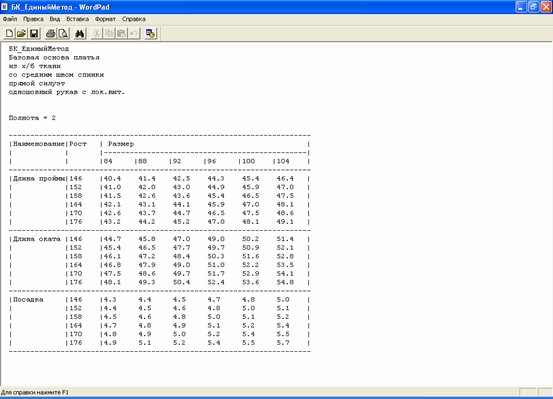
Task: Click size column header 96
Action: (x=212, y=161)
